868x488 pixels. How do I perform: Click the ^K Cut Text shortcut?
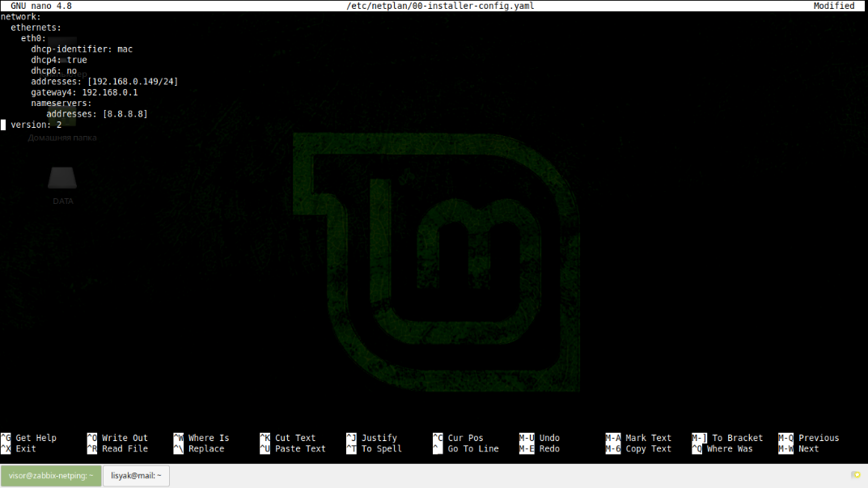pos(288,438)
